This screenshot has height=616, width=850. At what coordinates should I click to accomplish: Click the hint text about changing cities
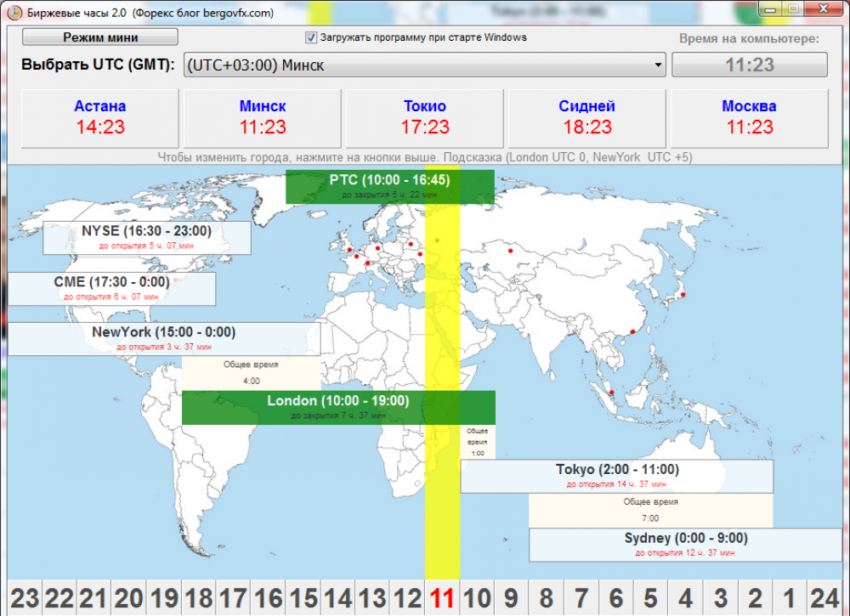coord(424,157)
